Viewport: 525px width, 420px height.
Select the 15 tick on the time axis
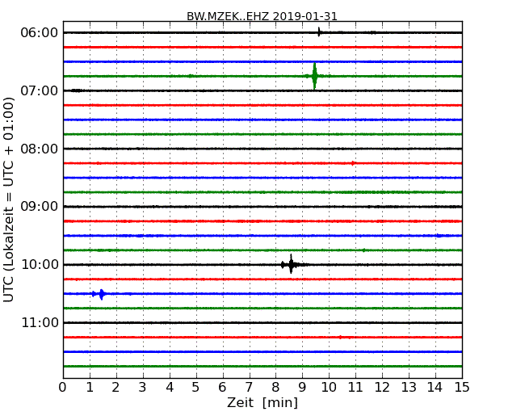tap(461, 387)
